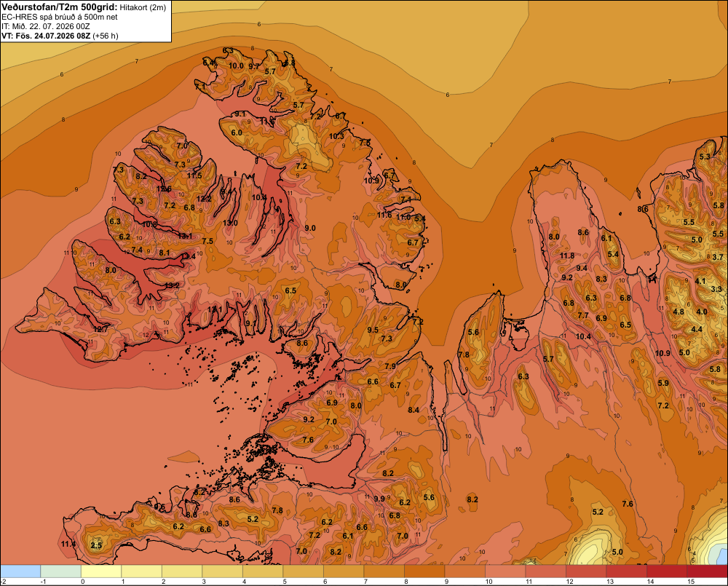Click the '8.1' temperature reading
Viewport: 728px width, 586px height.
[x=165, y=253]
